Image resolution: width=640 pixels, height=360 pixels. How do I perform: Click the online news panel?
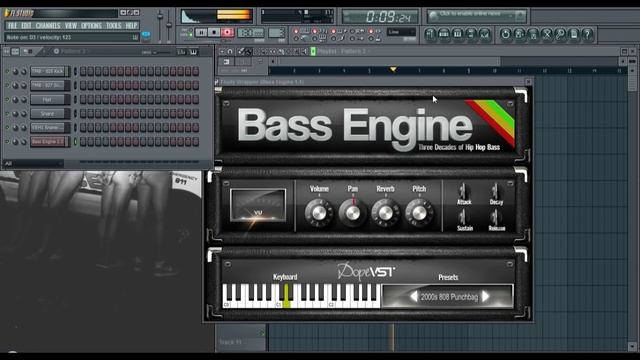click(x=477, y=16)
